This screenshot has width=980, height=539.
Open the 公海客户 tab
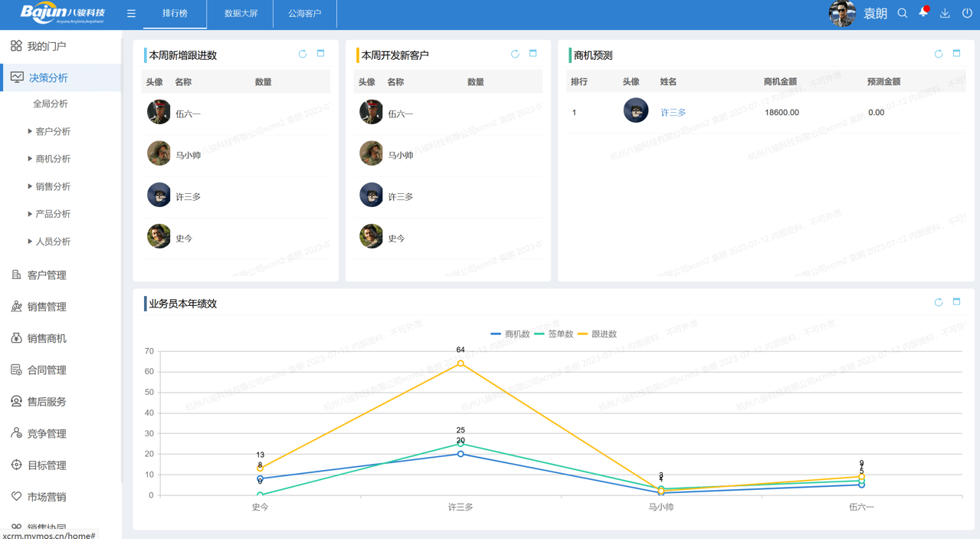pyautogui.click(x=304, y=14)
